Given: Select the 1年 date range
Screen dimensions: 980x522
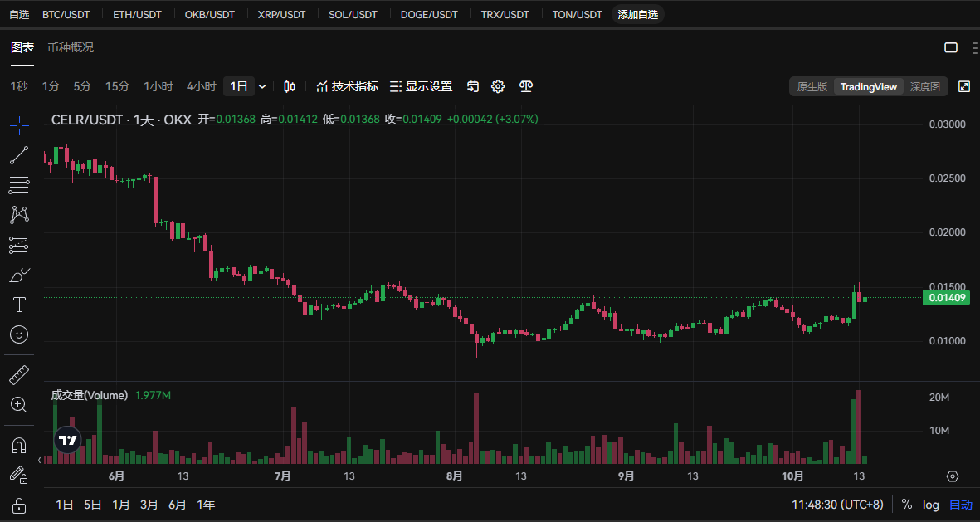Looking at the screenshot, I should click(x=206, y=505).
